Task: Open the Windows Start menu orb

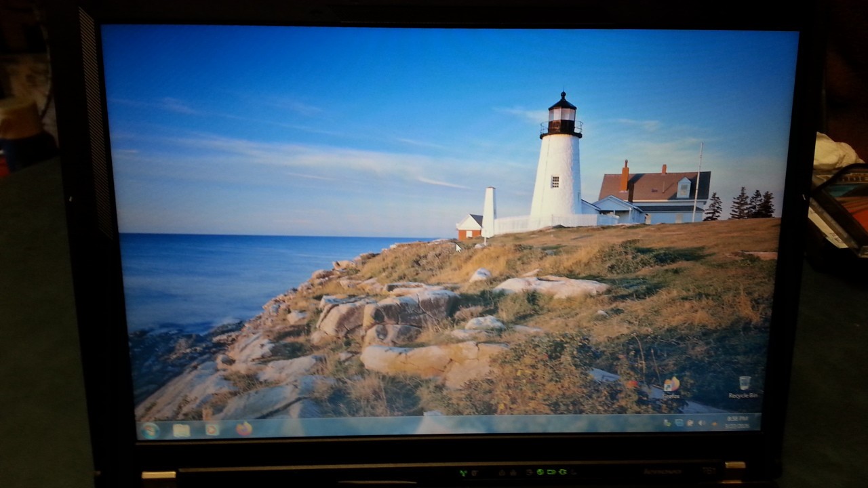Action: 149,430
